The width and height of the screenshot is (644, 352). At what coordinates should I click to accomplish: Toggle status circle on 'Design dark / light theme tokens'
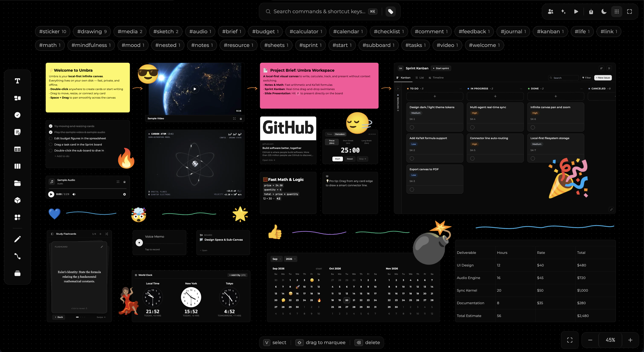pos(412,127)
